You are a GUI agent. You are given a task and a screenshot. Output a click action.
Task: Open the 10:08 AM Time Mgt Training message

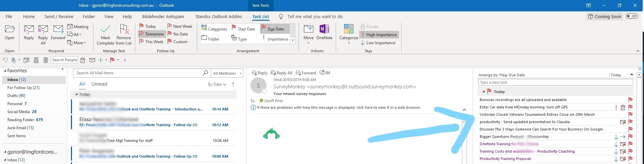click(x=154, y=137)
